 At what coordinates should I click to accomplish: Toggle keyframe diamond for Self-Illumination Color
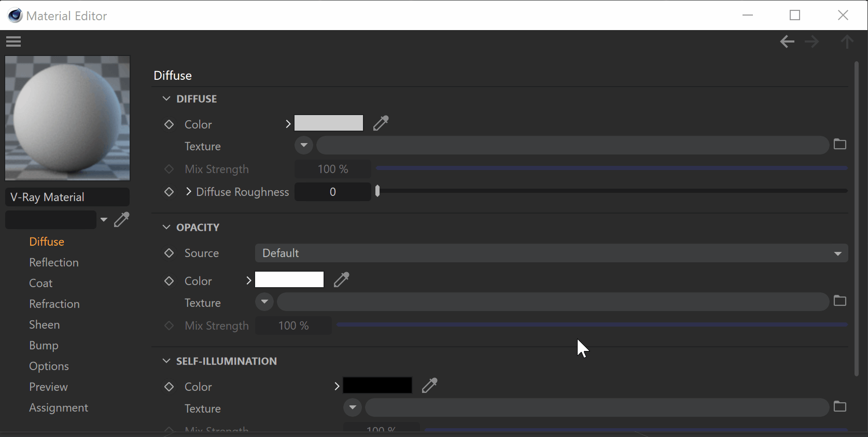[x=169, y=387]
